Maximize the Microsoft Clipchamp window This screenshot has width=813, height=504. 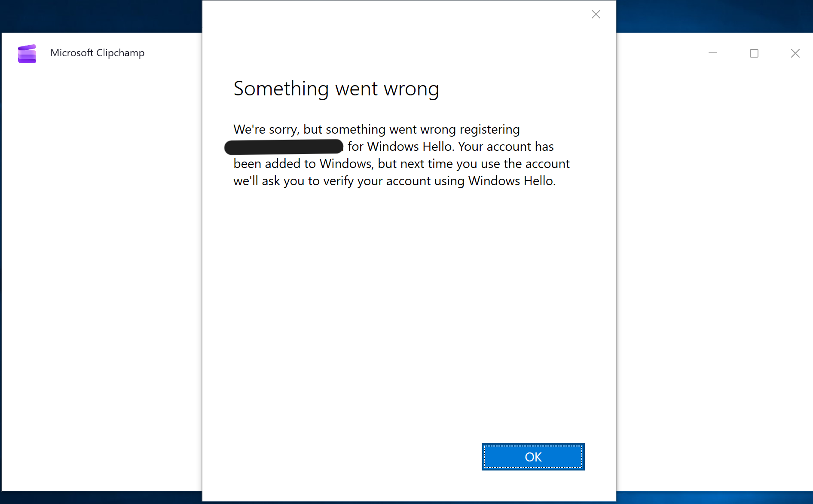point(754,53)
